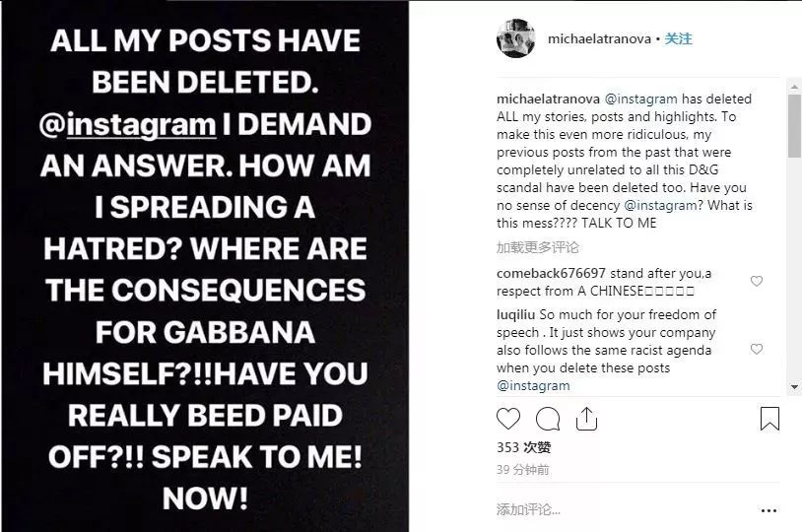Screen dimensions: 802x532
Task: Share the post with the share icon
Action: [586, 419]
